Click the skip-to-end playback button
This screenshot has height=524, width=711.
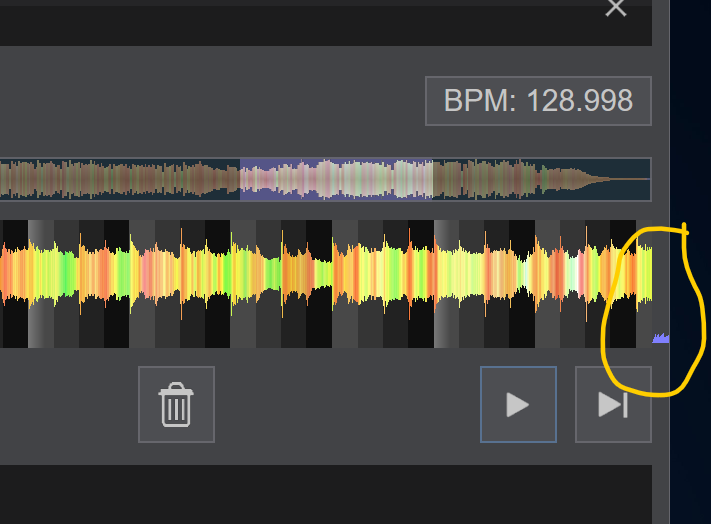[612, 404]
